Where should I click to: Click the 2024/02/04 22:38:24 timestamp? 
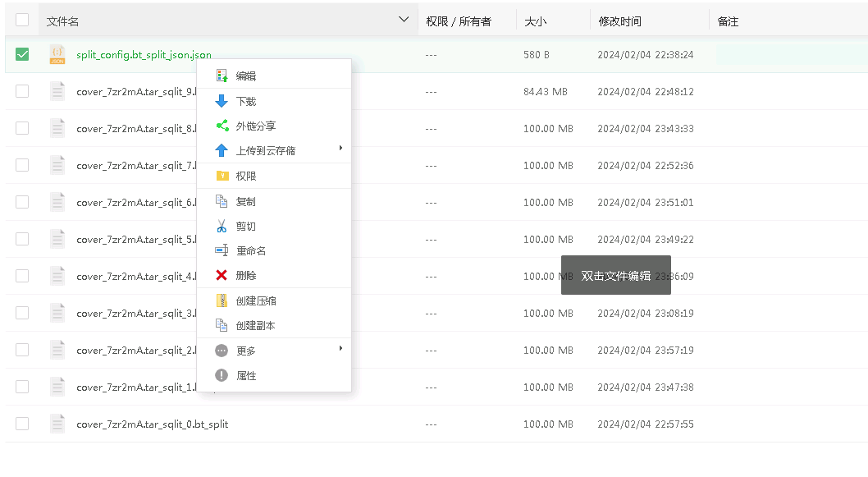pos(646,55)
